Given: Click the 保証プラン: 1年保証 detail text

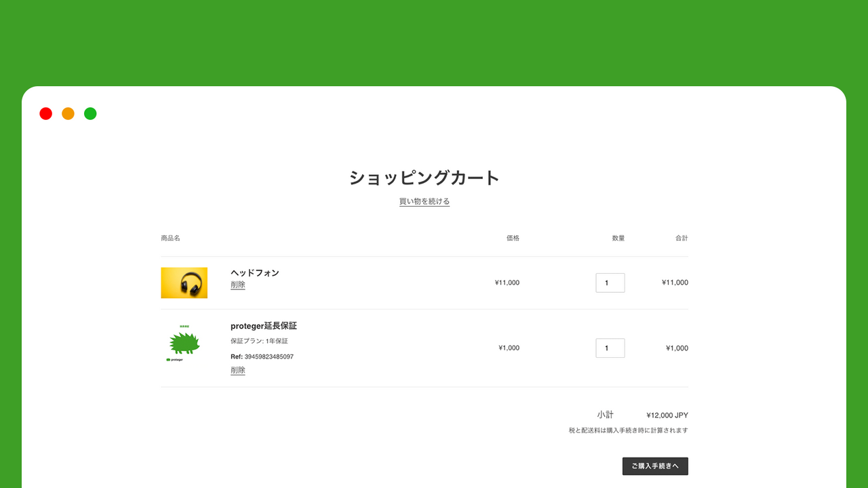Looking at the screenshot, I should (260, 341).
